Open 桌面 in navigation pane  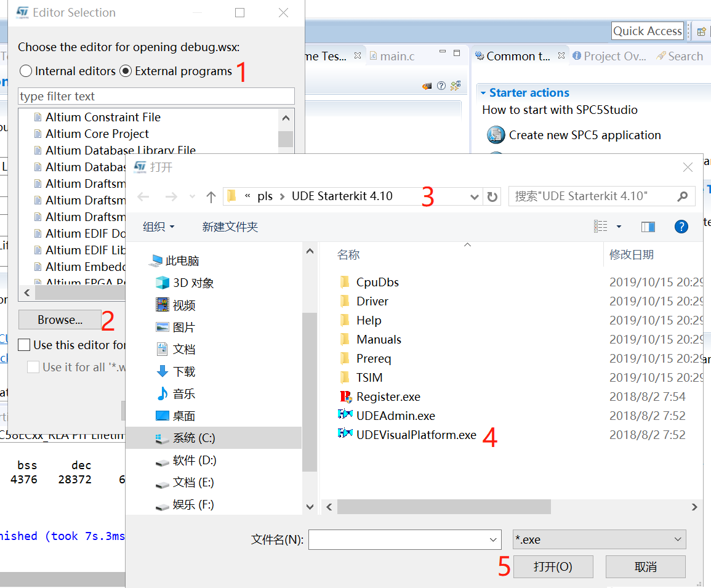click(x=176, y=416)
